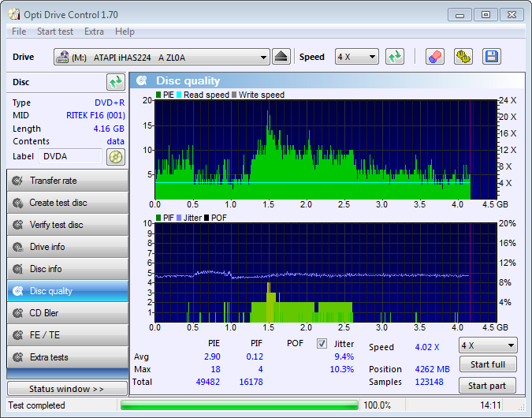Open the File menu
The height and width of the screenshot is (418, 532).
click(x=19, y=32)
